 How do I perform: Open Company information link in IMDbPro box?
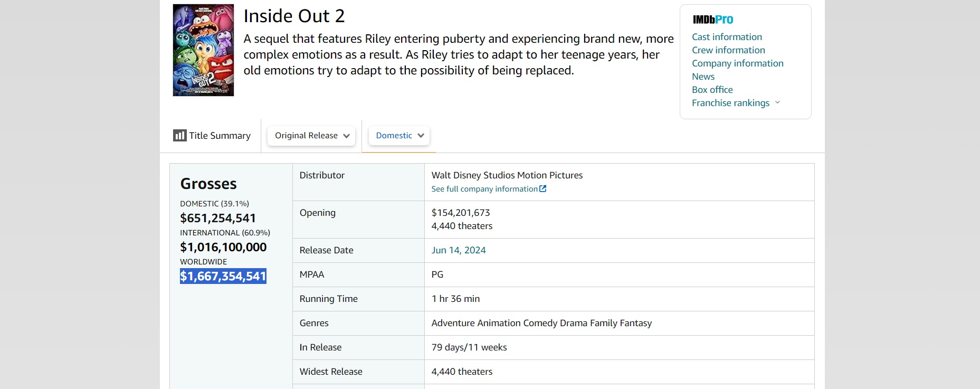737,63
